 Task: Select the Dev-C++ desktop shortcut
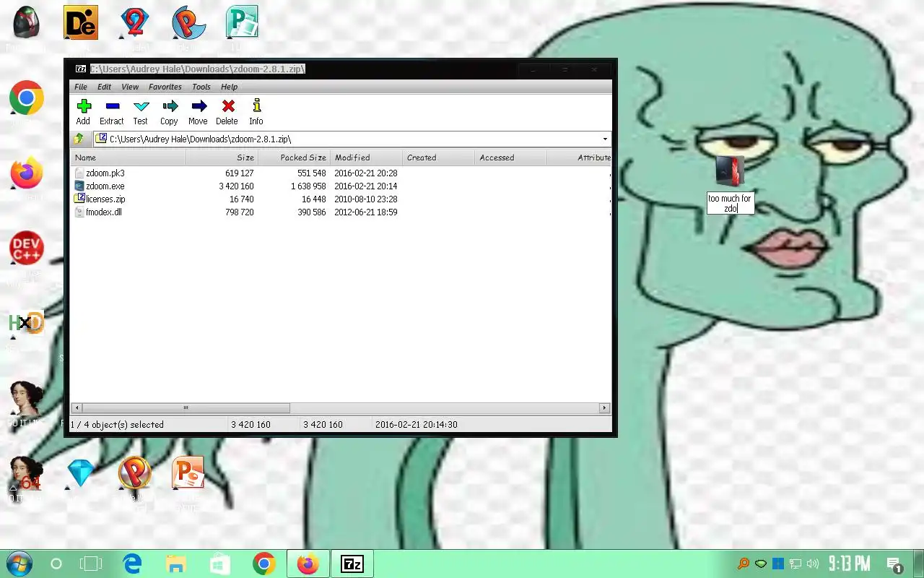[27, 248]
